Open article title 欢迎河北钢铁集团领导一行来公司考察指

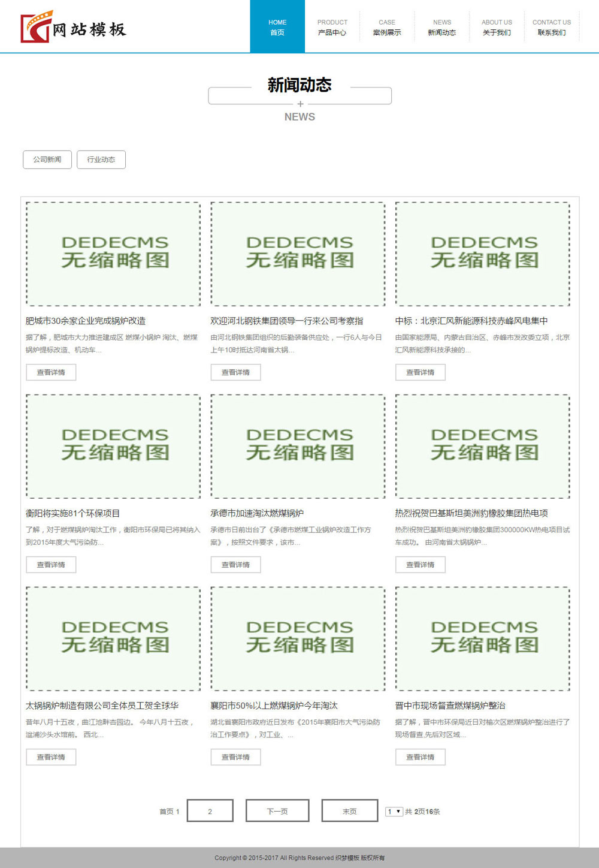point(286,321)
